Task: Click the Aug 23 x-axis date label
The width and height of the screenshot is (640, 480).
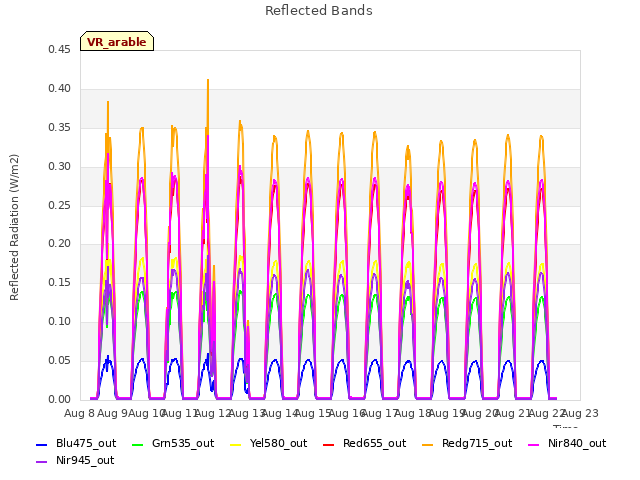Action: tap(580, 413)
